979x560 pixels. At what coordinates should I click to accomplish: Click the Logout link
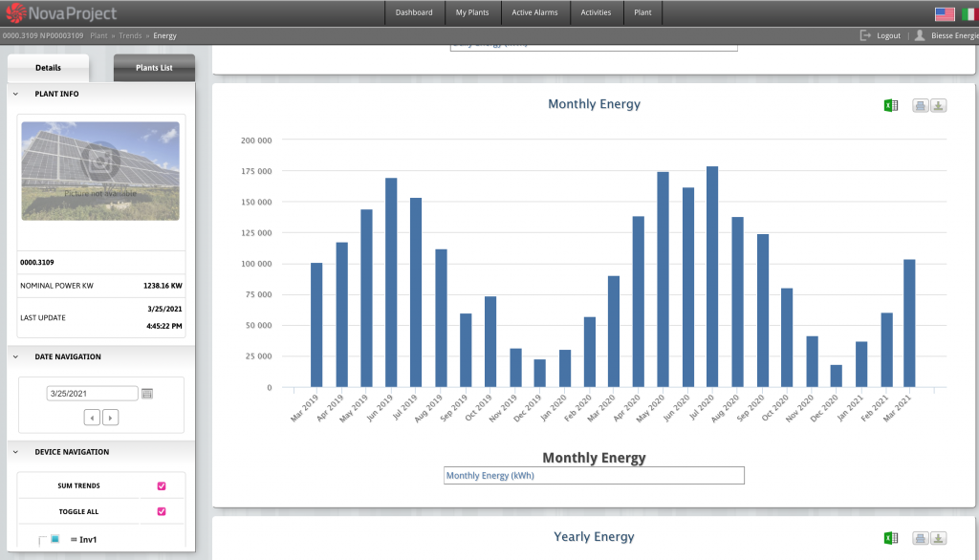tap(888, 35)
